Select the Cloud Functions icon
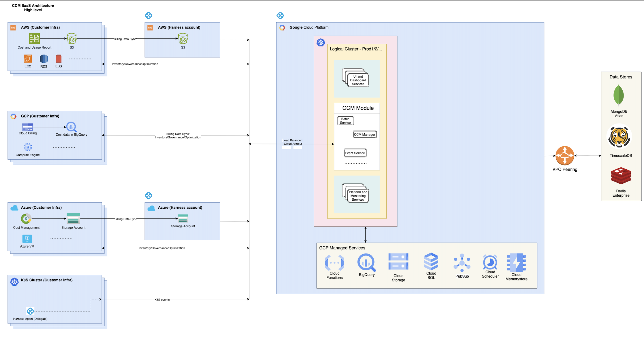 pyautogui.click(x=334, y=263)
